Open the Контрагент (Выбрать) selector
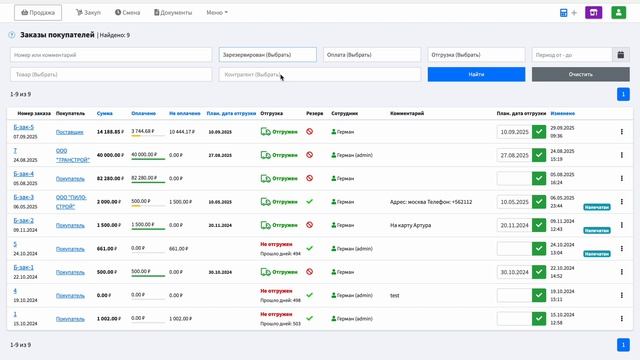The height and width of the screenshot is (360, 640). pos(320,74)
